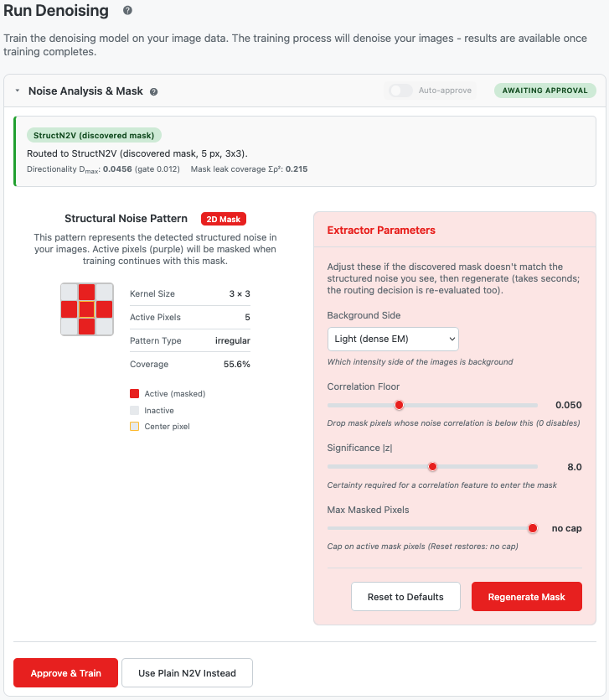The image size is (609, 700).
Task: Click the red Active (masked) legend swatch
Action: click(134, 393)
